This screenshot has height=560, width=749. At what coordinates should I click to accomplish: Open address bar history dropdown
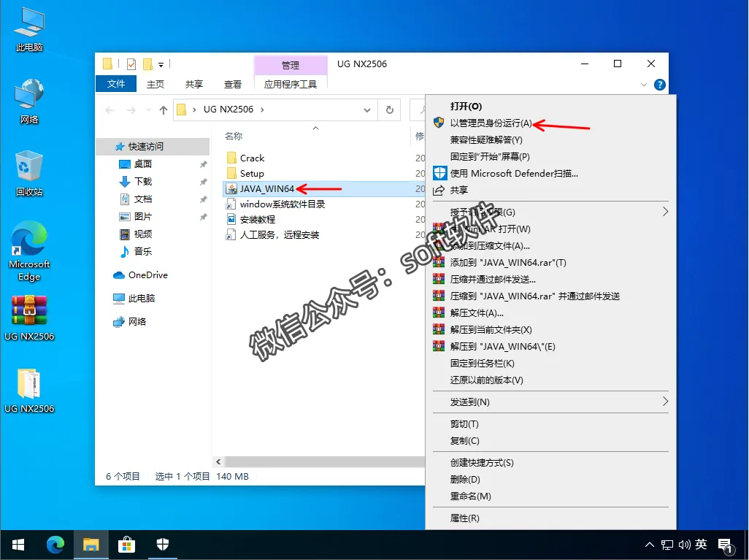point(367,110)
